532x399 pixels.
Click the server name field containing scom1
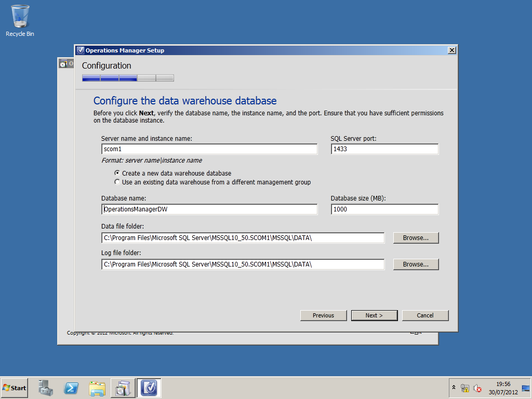[209, 149]
